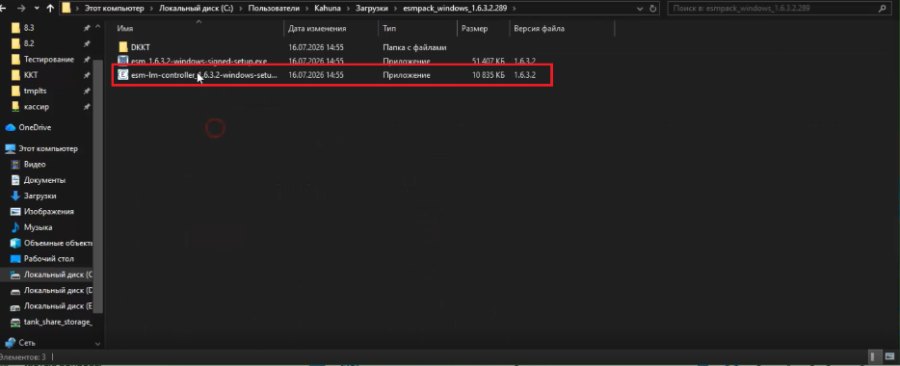Click 'Папка с файлами' type cell
Screen dimensions: 900x366
coord(414,47)
